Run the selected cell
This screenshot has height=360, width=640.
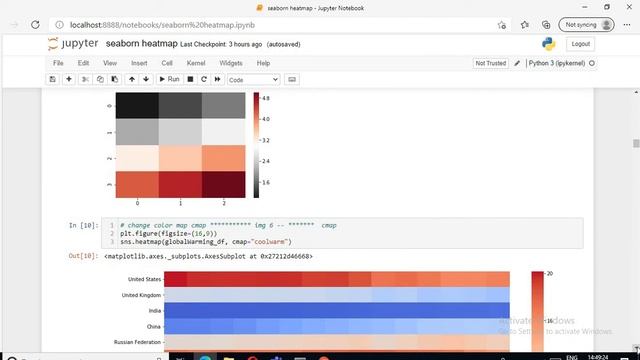coord(169,79)
